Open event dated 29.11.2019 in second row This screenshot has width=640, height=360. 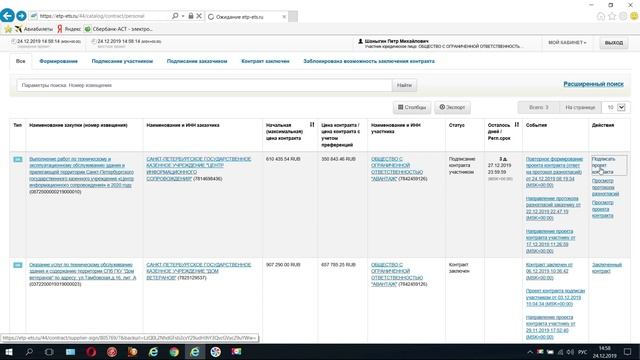(551, 327)
